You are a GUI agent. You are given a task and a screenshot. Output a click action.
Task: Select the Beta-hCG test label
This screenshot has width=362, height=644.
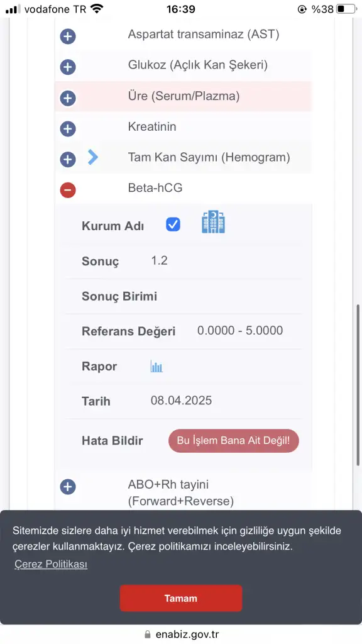click(x=155, y=187)
